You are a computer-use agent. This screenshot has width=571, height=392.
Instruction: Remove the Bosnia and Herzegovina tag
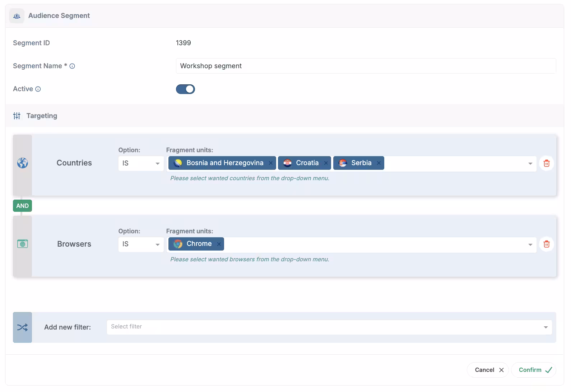(271, 163)
